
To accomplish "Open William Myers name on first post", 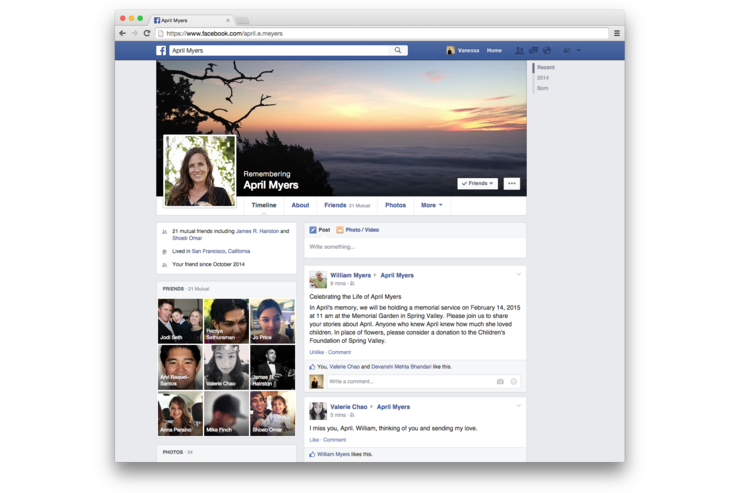I will pyautogui.click(x=351, y=276).
